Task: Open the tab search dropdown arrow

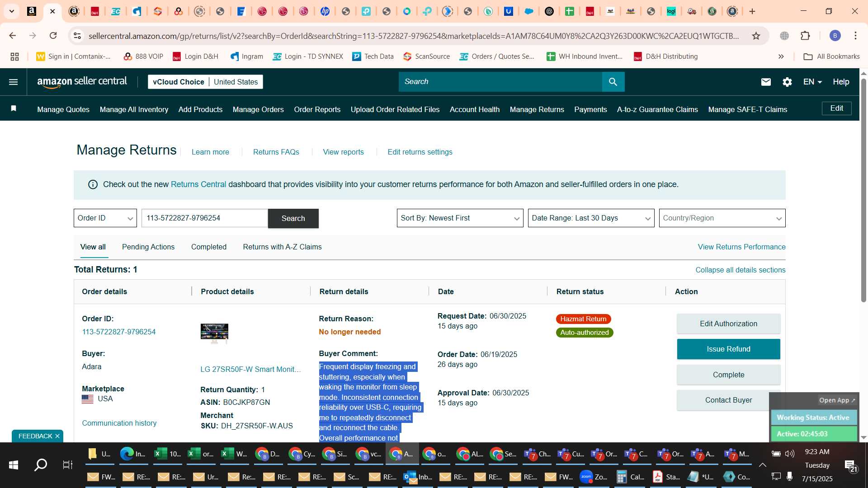Action: [12, 11]
